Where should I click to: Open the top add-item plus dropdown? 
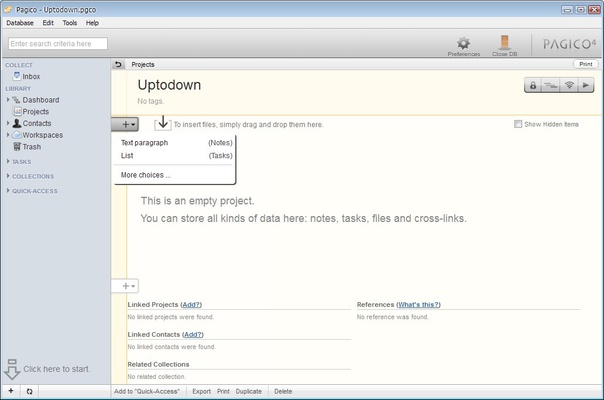pos(125,124)
